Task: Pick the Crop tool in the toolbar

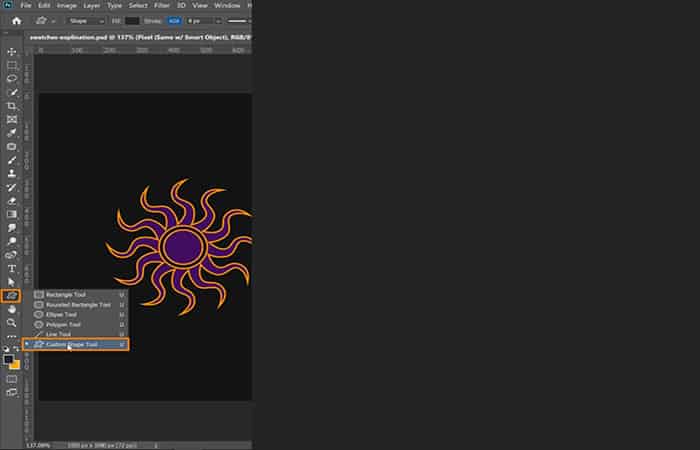Action: coord(12,105)
